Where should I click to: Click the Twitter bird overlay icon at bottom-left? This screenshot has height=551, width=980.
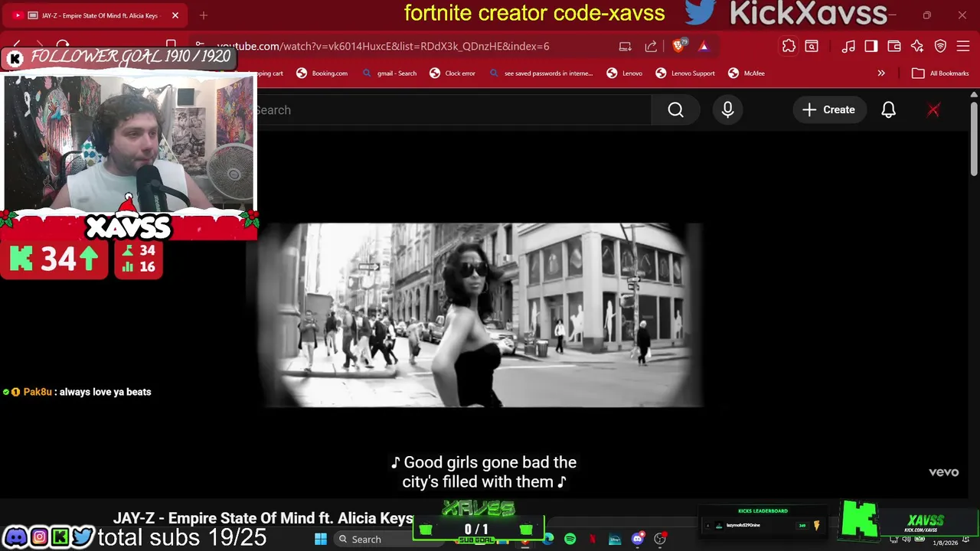click(83, 537)
